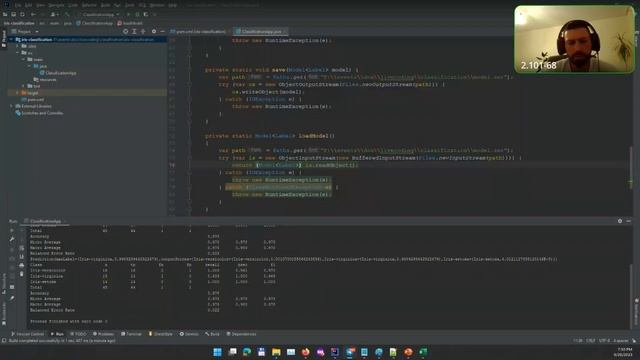
Task: Click the Expand All icon in Project panel
Action: 134,31
